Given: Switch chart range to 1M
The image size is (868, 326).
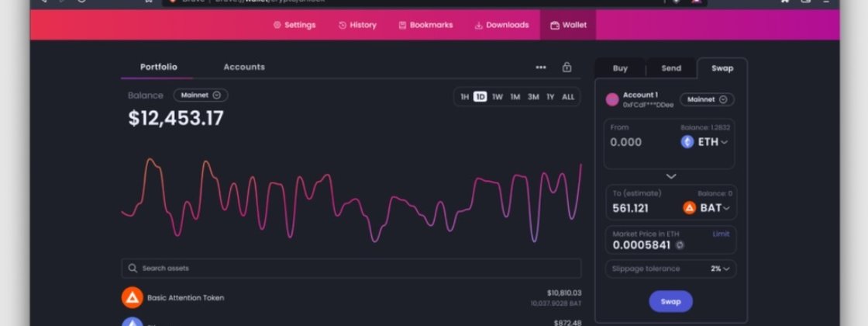Looking at the screenshot, I should 515,97.
